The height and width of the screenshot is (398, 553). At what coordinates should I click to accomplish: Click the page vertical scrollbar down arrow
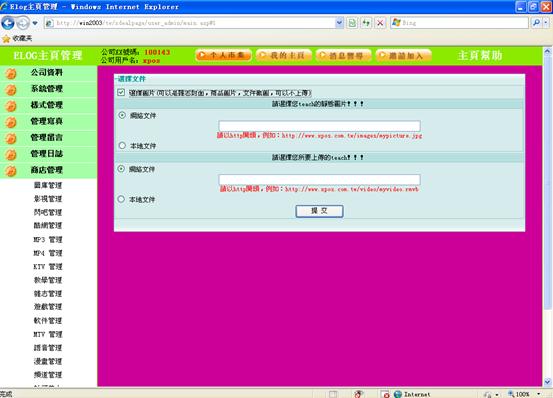coord(547,382)
